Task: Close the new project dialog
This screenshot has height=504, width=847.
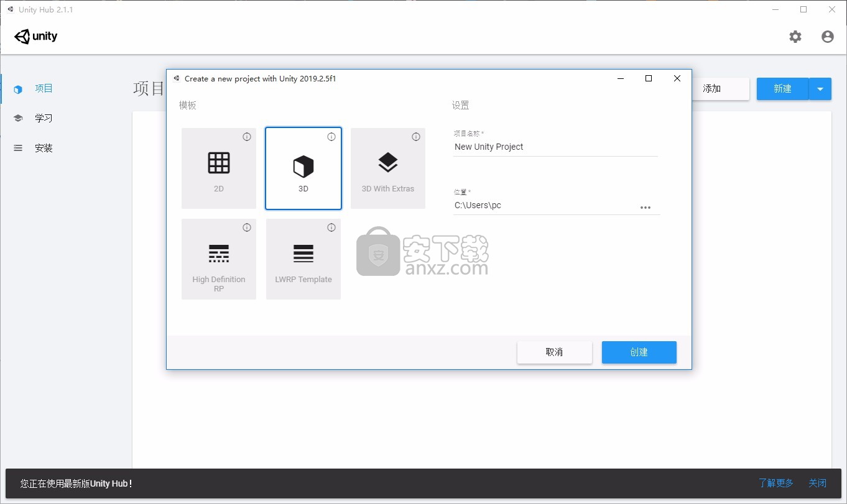Action: [x=677, y=78]
